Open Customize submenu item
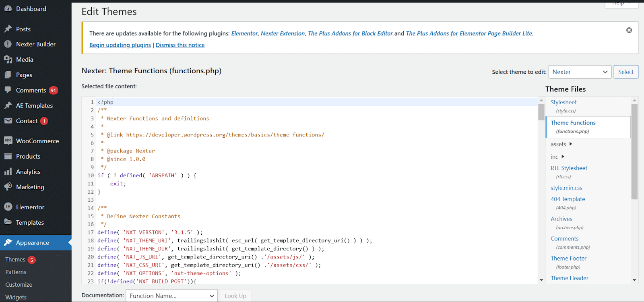The image size is (644, 302). pyautogui.click(x=19, y=285)
